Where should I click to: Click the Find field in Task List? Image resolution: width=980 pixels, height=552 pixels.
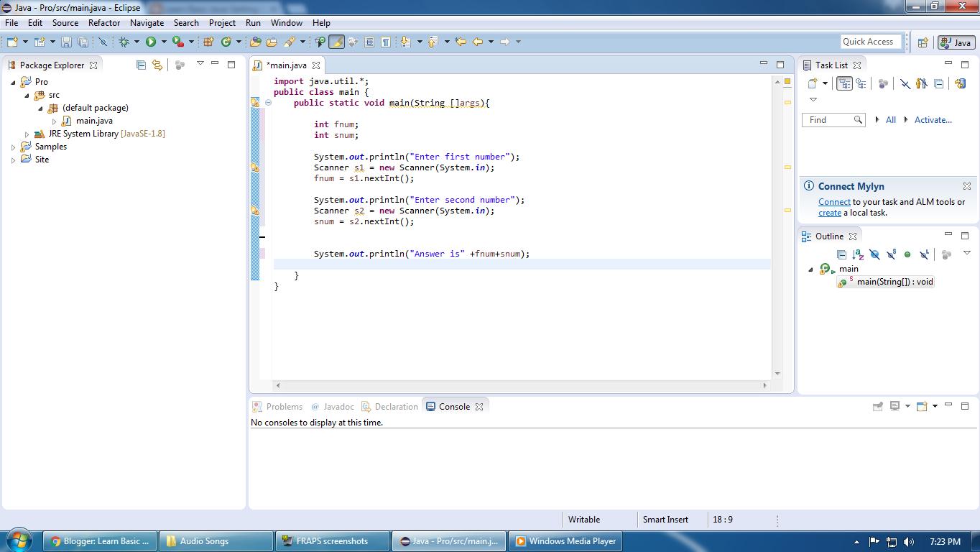[832, 120]
